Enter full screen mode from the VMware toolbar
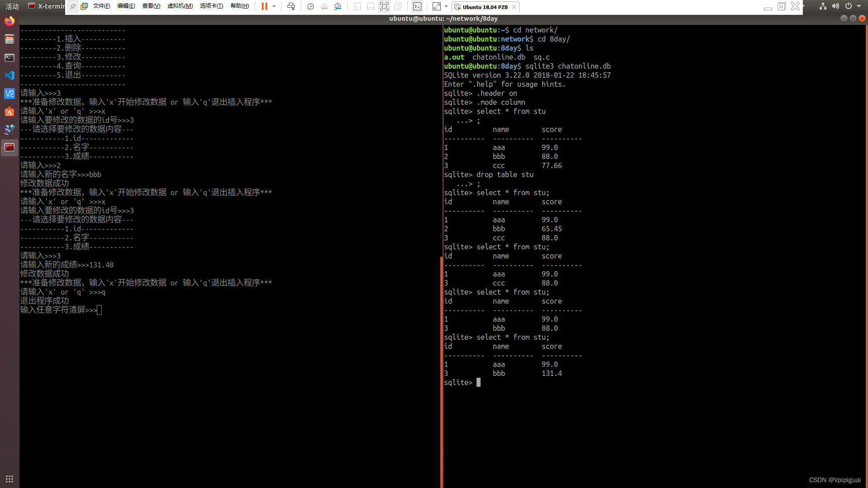The width and height of the screenshot is (868, 488). [384, 6]
